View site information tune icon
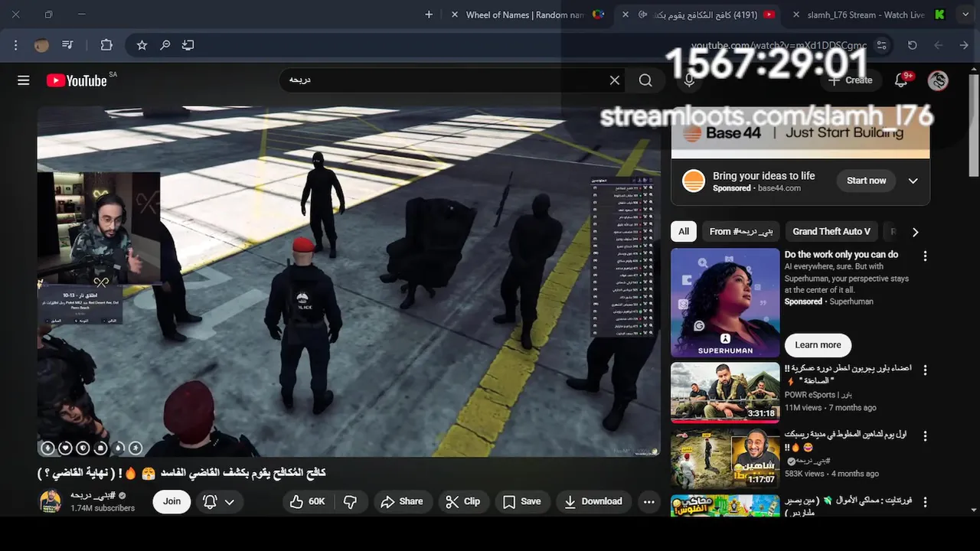The image size is (980, 551). (x=882, y=45)
